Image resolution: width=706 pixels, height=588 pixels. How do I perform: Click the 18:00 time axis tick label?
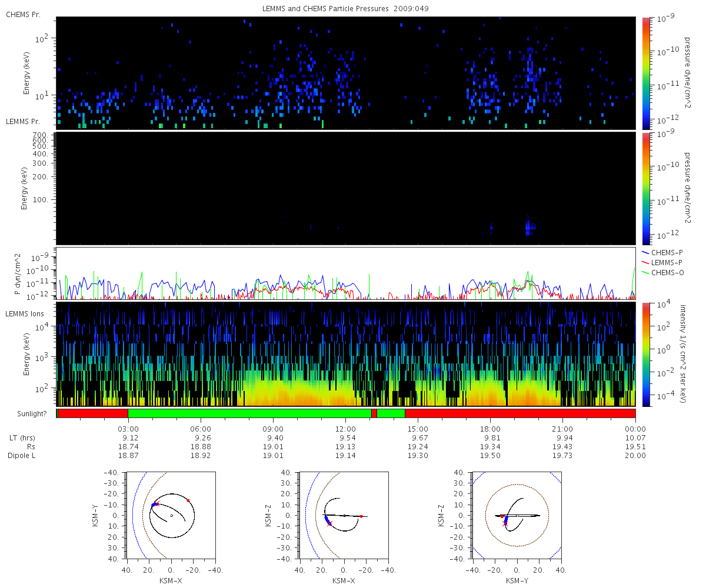(490, 428)
